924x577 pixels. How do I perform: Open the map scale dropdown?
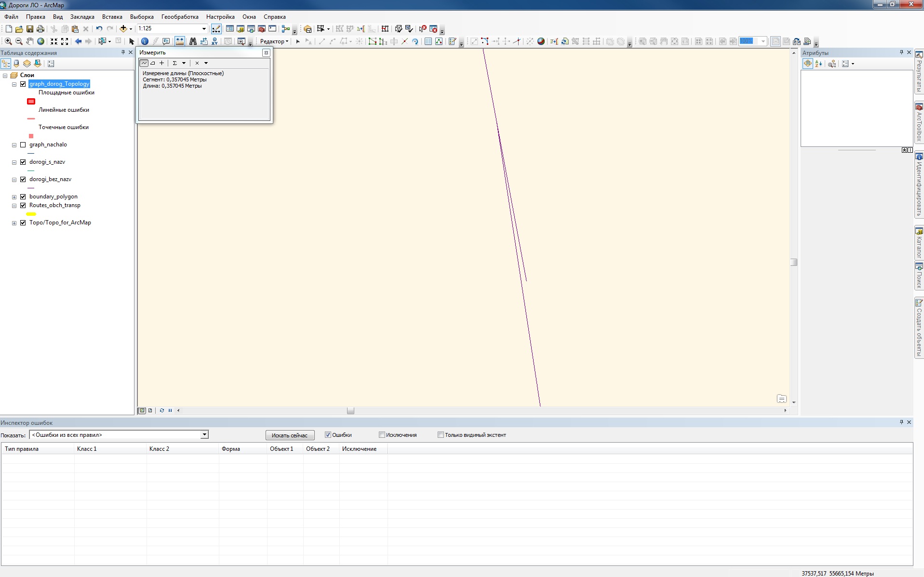pyautogui.click(x=204, y=29)
